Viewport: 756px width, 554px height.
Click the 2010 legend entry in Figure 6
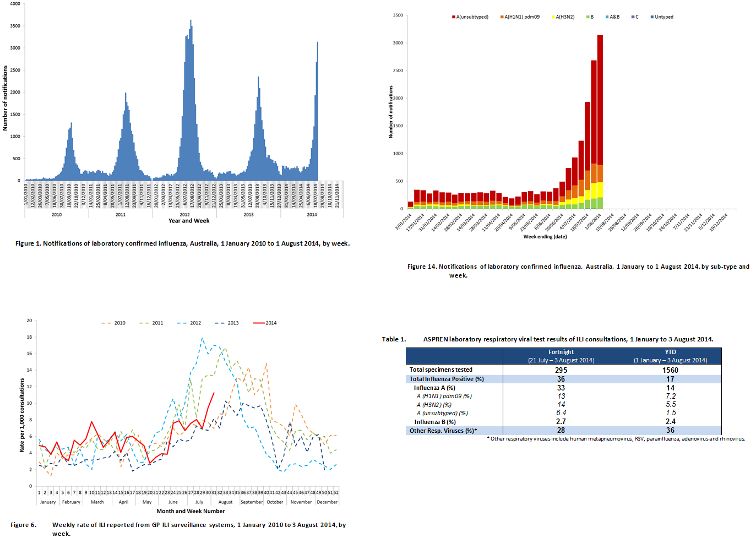[x=113, y=323]
